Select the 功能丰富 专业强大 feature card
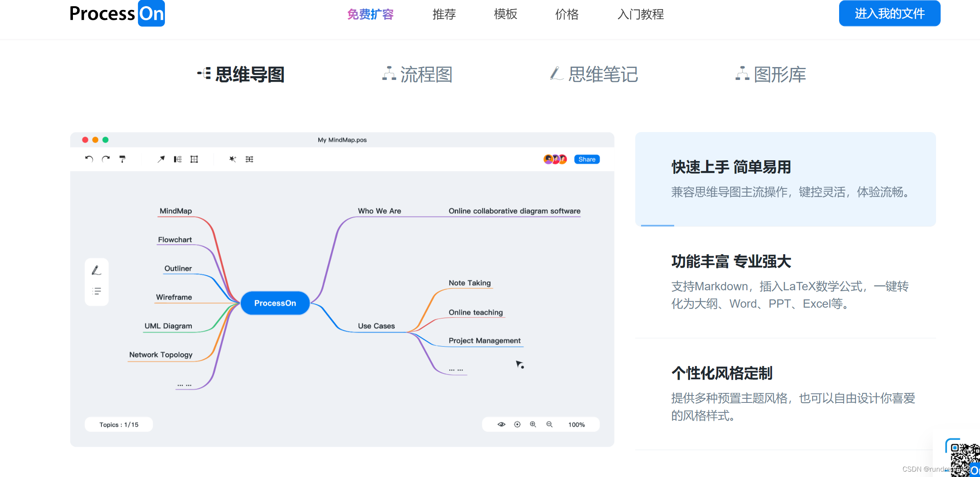Image resolution: width=980 pixels, height=477 pixels. coord(785,282)
